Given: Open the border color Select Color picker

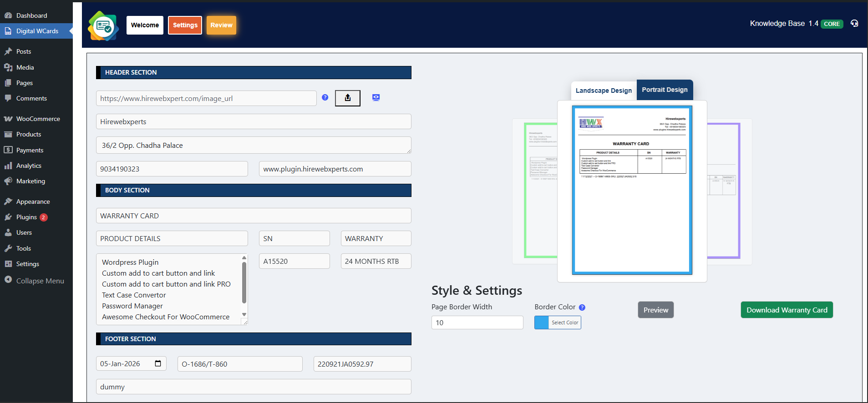Looking at the screenshot, I should pos(558,322).
